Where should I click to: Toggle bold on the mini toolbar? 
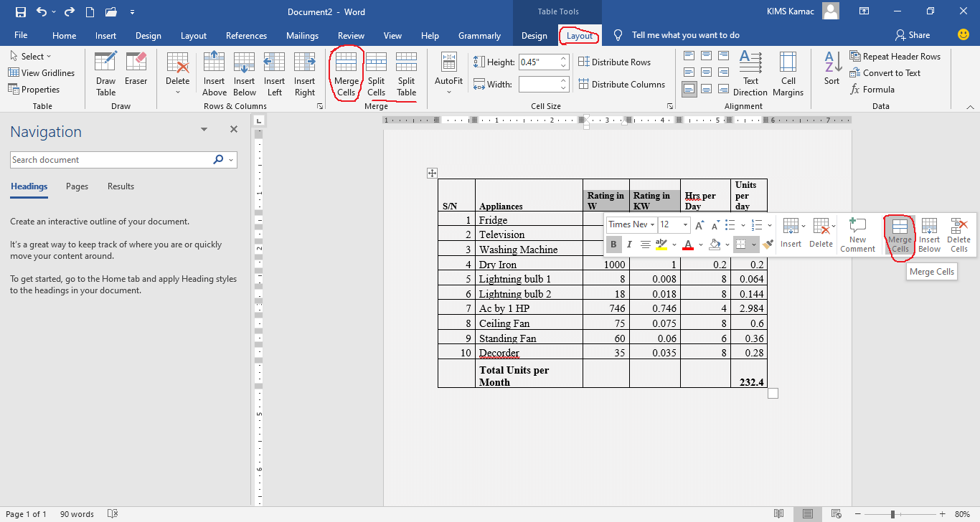point(613,245)
